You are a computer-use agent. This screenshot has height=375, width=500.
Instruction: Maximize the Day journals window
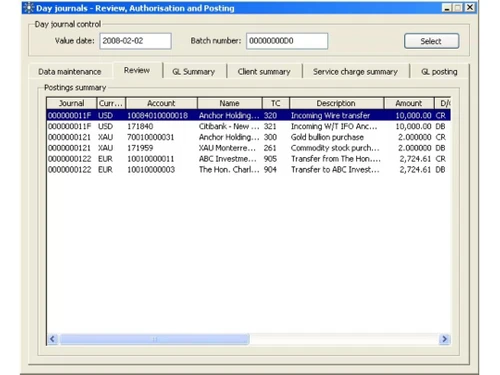pyautogui.click(x=458, y=8)
